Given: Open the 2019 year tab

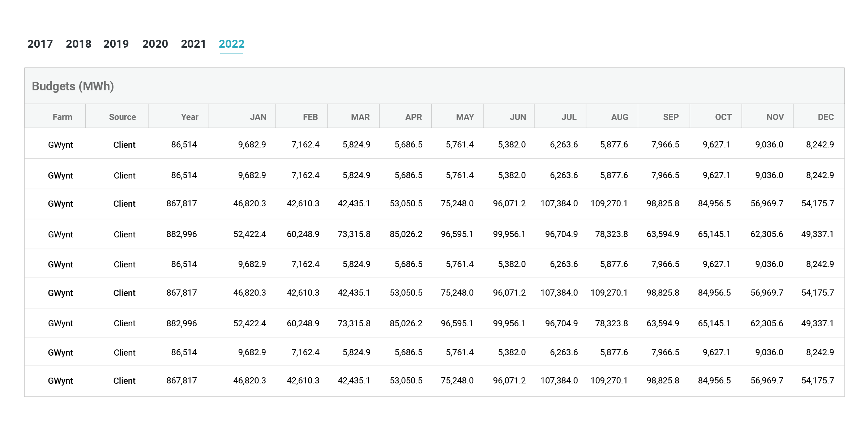Looking at the screenshot, I should pos(116,44).
